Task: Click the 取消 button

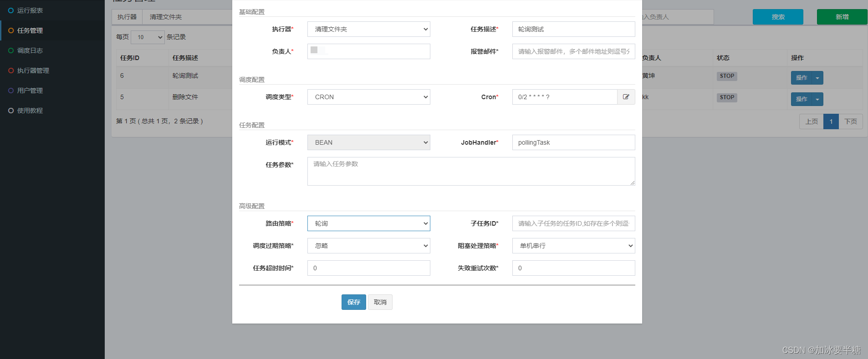Action: point(380,302)
